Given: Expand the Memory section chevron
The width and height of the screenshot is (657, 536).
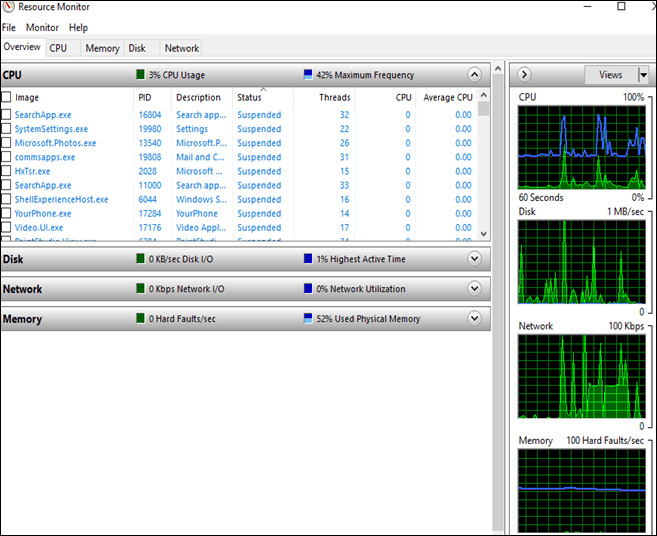Looking at the screenshot, I should point(474,318).
